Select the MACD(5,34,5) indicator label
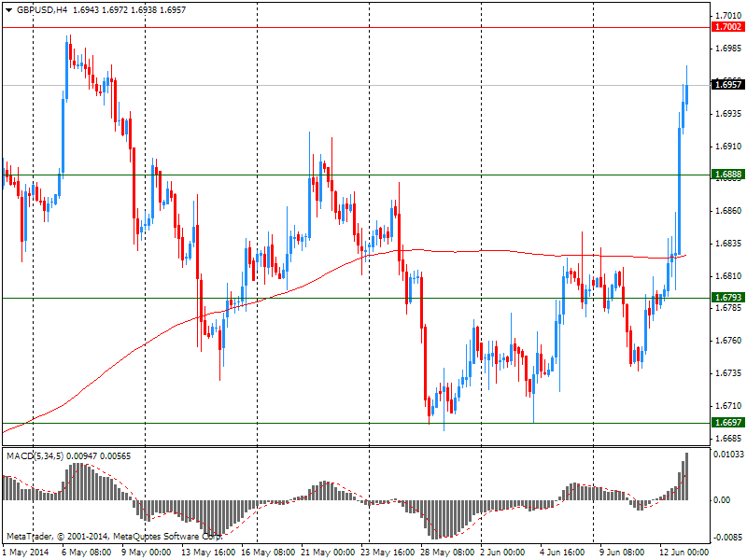This screenshot has width=747, height=560. pyautogui.click(x=35, y=456)
